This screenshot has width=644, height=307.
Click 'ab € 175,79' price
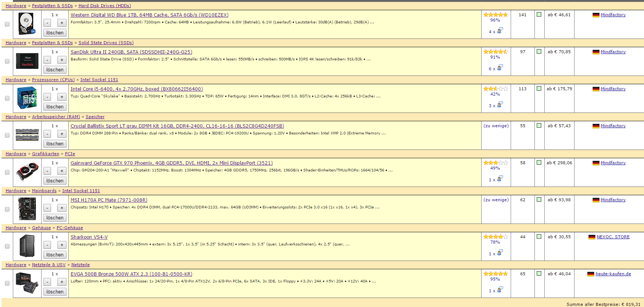coord(559,89)
